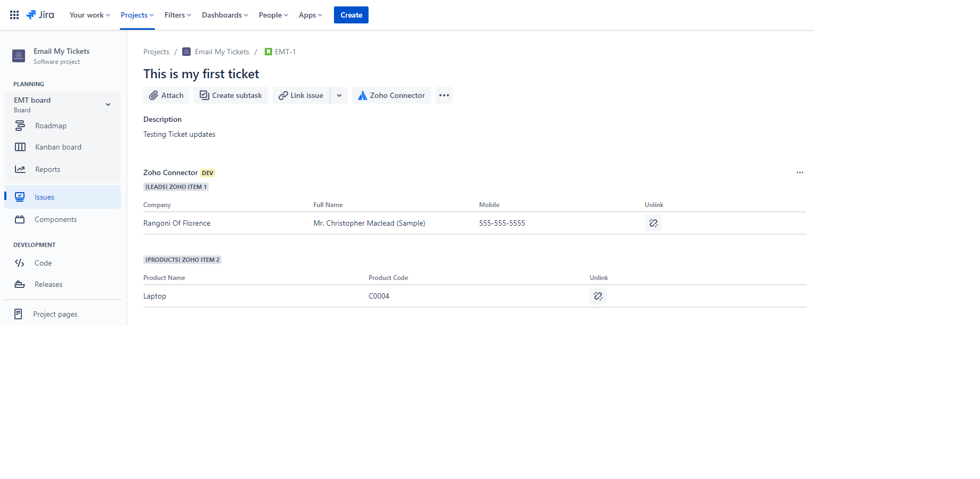
Task: Select Issues in sidebar
Action: point(63,197)
